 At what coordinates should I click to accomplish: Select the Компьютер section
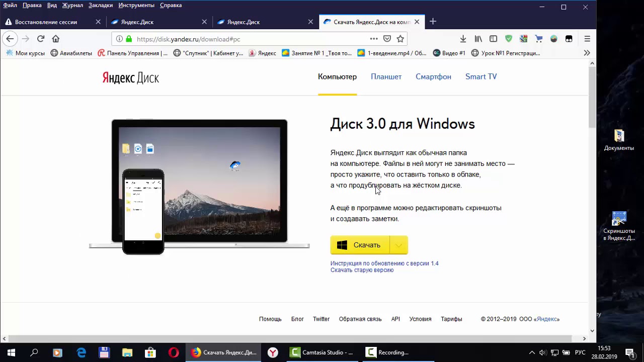337,76
